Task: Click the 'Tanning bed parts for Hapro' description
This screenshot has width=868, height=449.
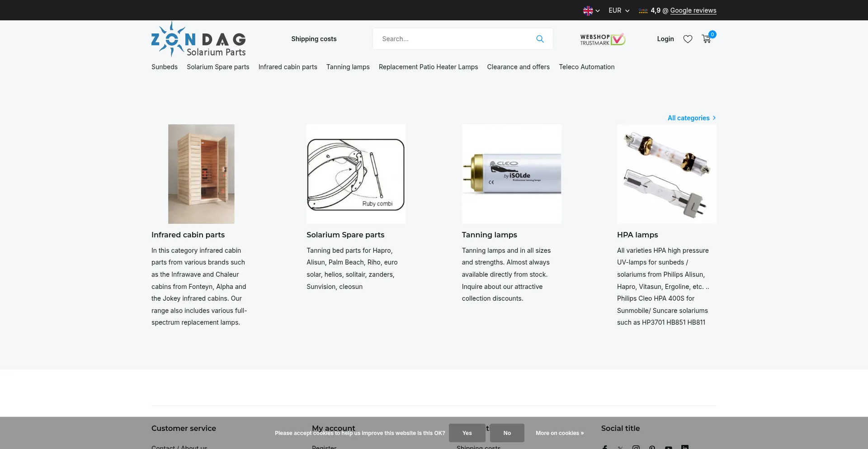Action: tap(352, 269)
